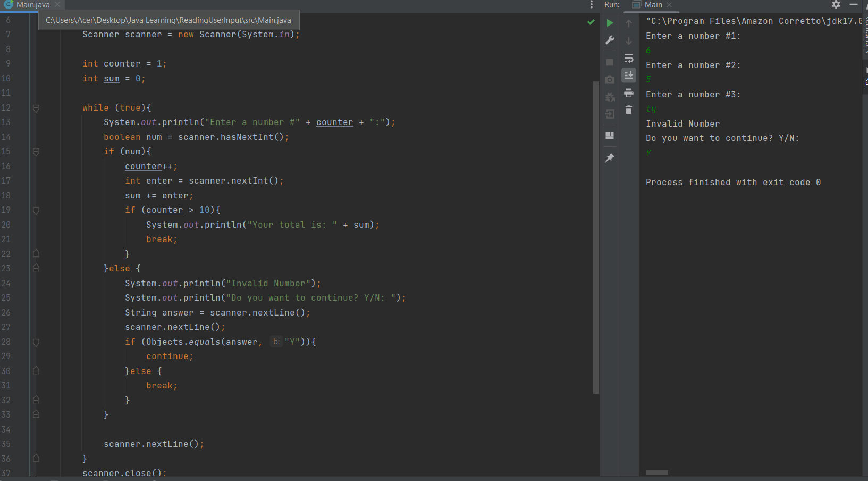Rerun Main with the green play icon
The image size is (868, 481).
click(x=610, y=23)
